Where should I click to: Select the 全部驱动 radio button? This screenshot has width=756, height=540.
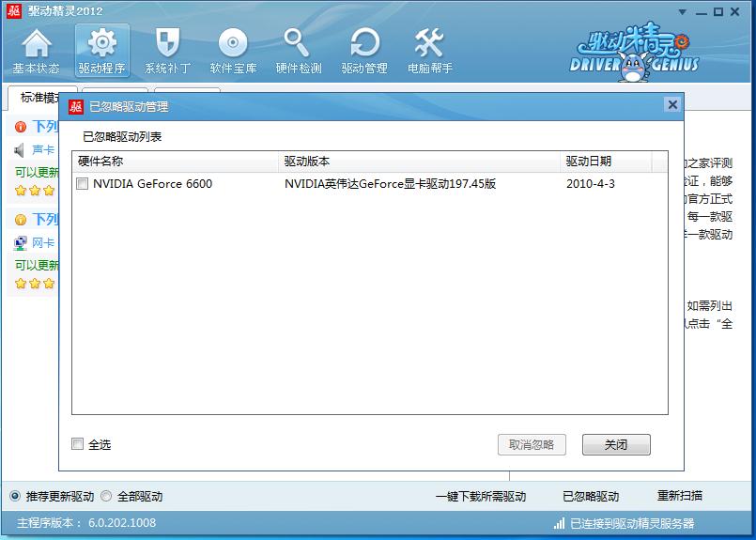click(x=106, y=496)
